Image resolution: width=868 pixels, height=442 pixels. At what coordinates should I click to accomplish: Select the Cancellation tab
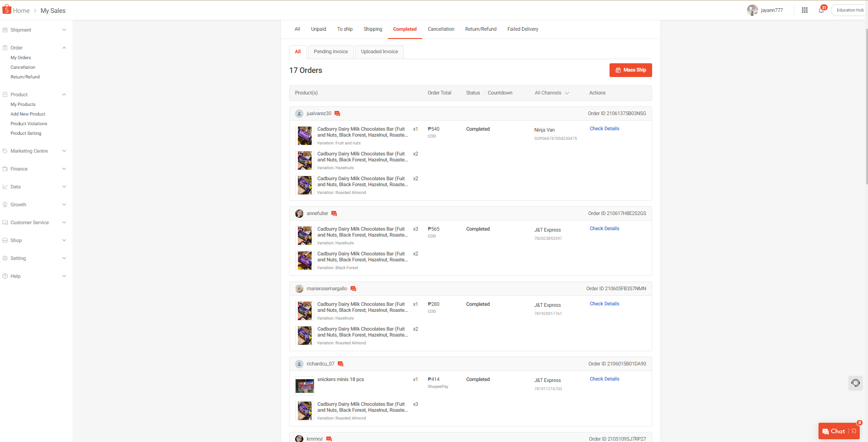[441, 29]
